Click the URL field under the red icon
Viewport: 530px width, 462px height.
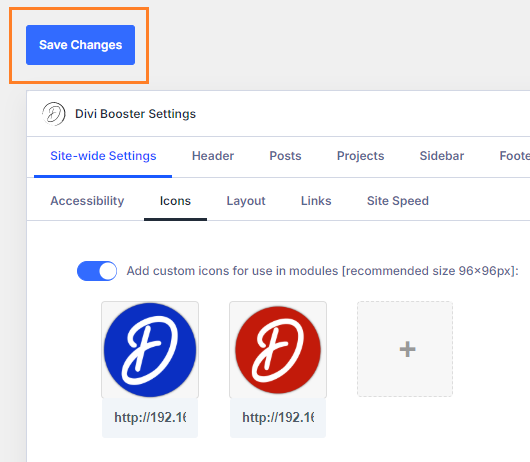point(278,418)
